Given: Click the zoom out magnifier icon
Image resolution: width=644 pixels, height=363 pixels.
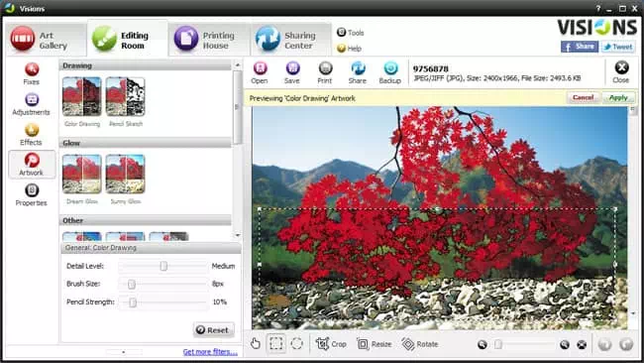Looking at the screenshot, I should [483, 344].
